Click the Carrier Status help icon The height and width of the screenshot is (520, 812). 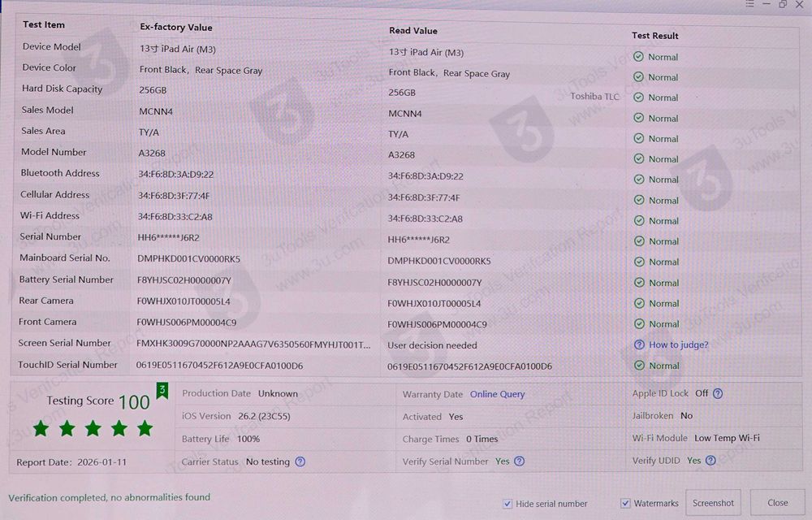(300, 461)
